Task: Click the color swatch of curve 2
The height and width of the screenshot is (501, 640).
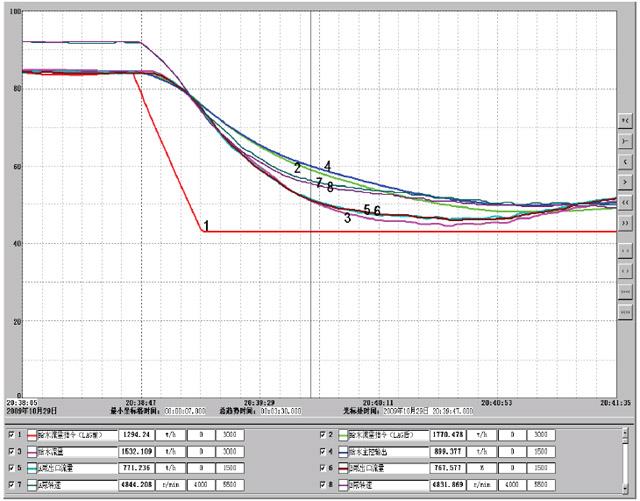Action: tap(341, 436)
